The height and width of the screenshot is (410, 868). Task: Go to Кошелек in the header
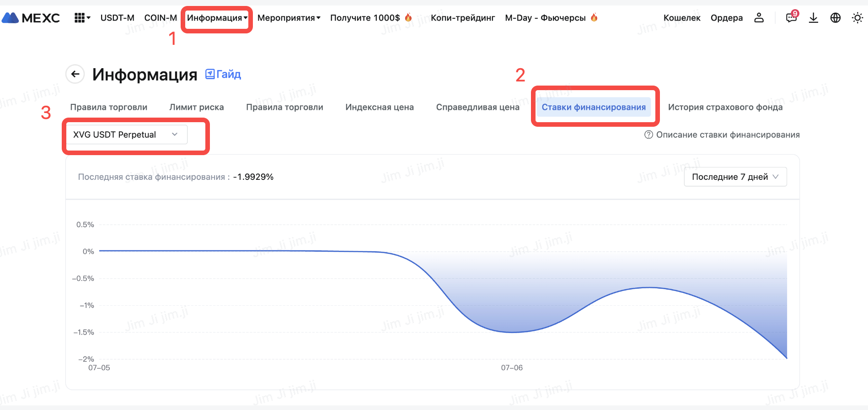681,18
